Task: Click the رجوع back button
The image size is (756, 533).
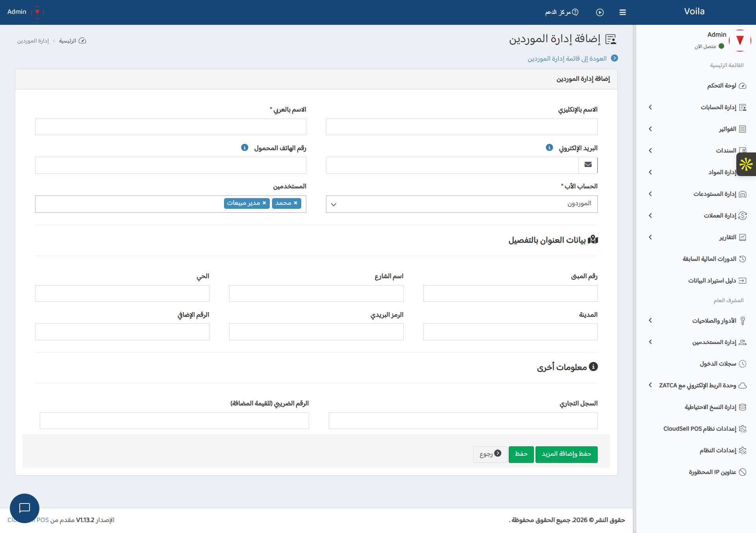Action: [x=490, y=454]
